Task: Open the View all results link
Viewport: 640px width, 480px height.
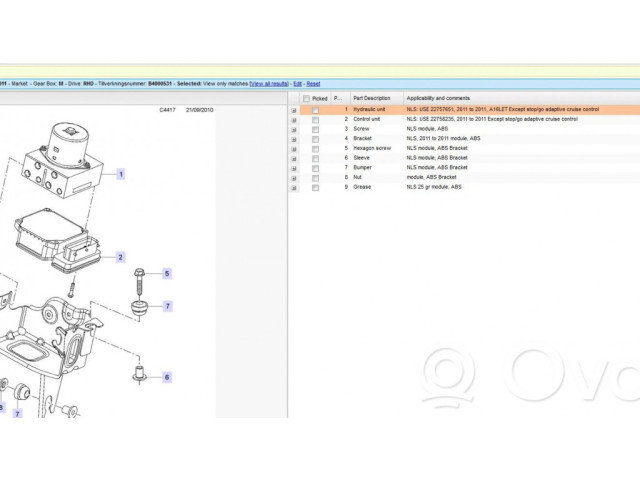Action: tap(270, 84)
